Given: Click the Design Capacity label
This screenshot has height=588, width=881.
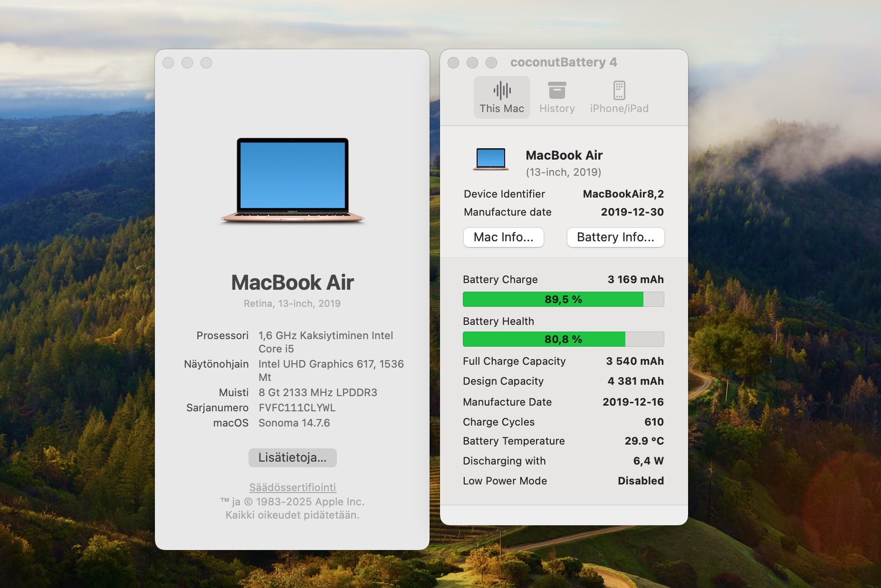Looking at the screenshot, I should [x=503, y=381].
